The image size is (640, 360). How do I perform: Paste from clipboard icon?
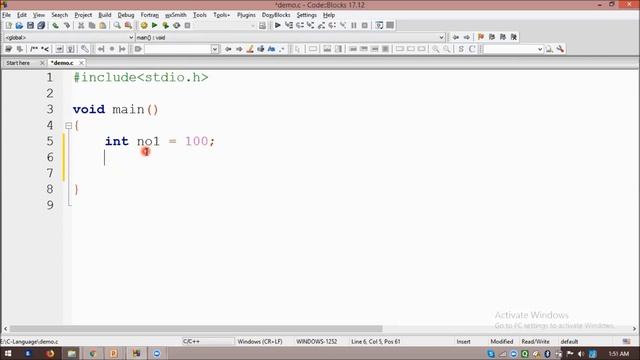point(103,25)
